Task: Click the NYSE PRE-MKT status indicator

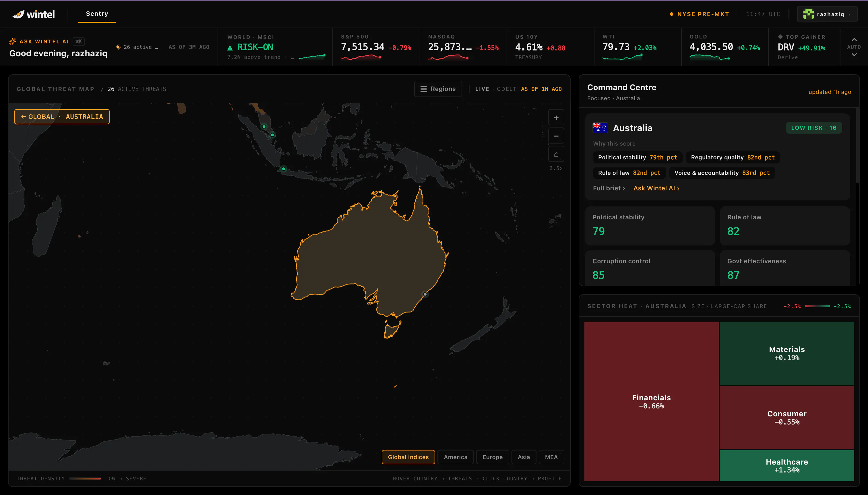Action: point(699,14)
